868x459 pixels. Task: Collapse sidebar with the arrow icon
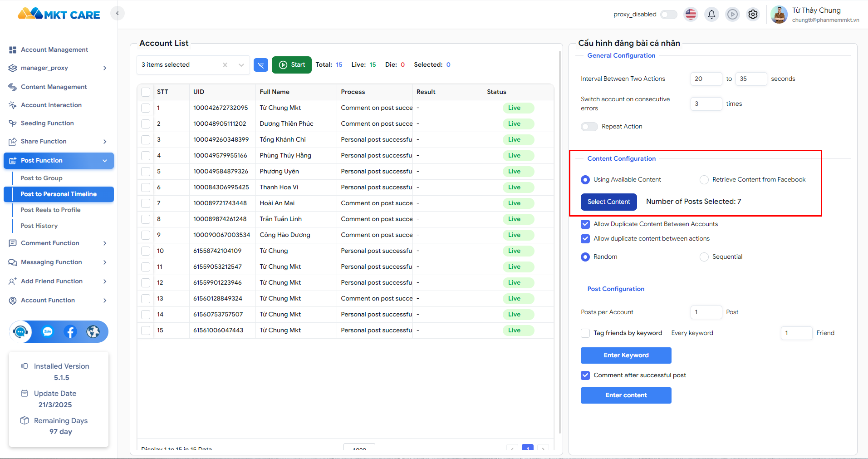coord(118,13)
